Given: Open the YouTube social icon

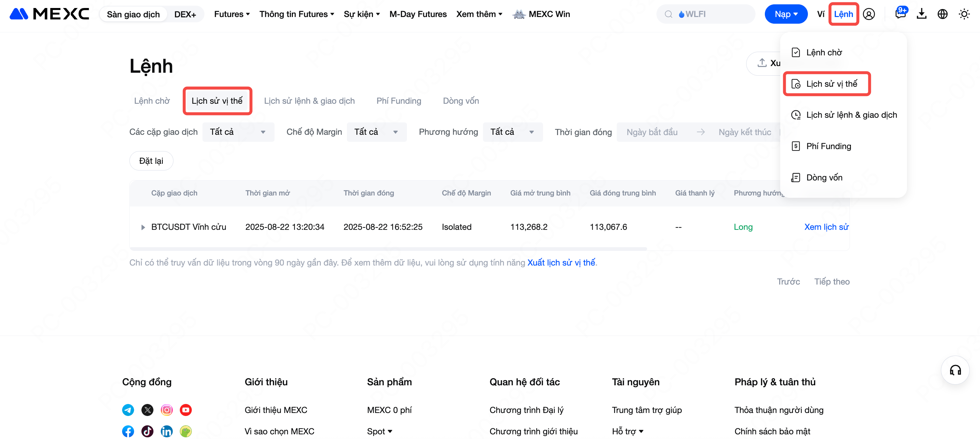Looking at the screenshot, I should tap(186, 410).
